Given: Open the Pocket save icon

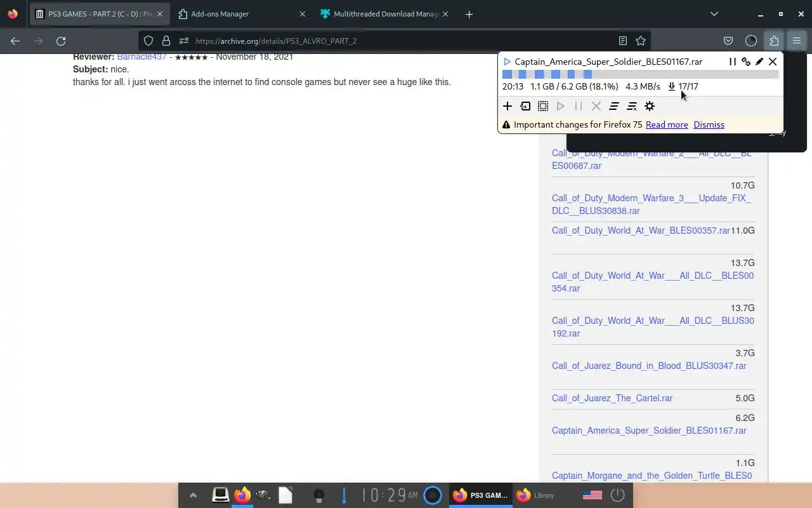Looking at the screenshot, I should point(728,41).
